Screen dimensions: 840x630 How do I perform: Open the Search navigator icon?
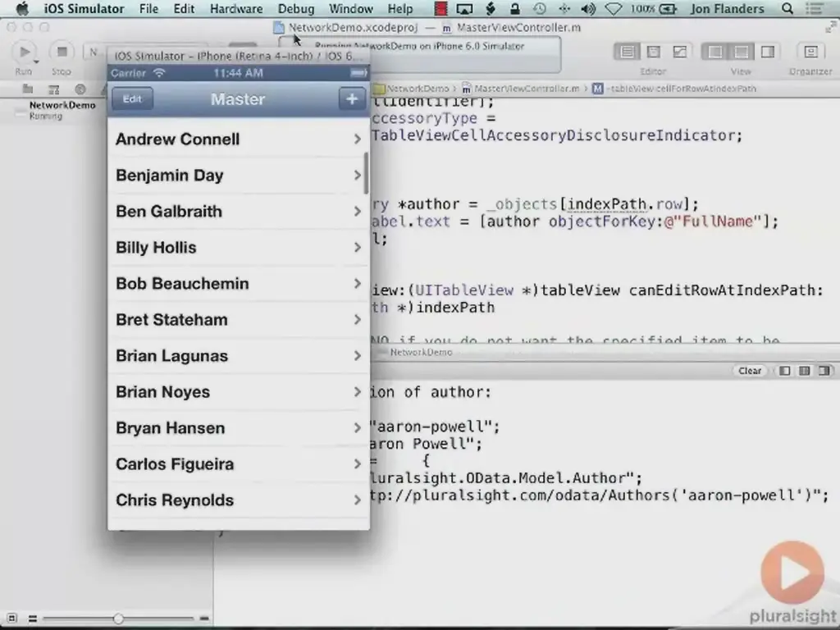pyautogui.click(x=80, y=89)
